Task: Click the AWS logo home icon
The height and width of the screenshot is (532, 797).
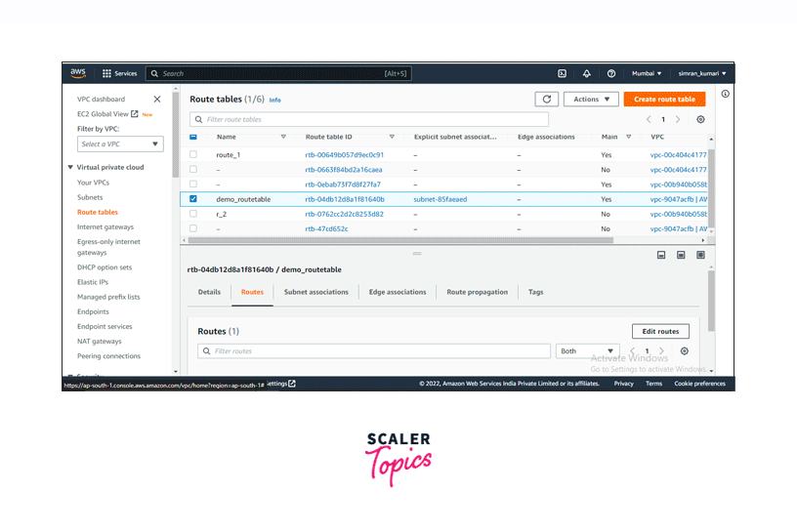Action: 78,73
